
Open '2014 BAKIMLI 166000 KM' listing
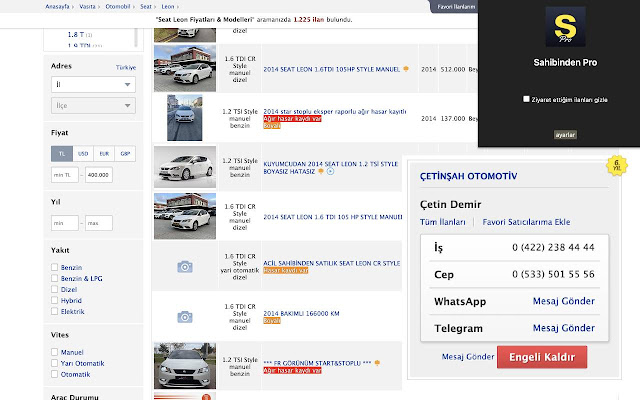click(301, 313)
